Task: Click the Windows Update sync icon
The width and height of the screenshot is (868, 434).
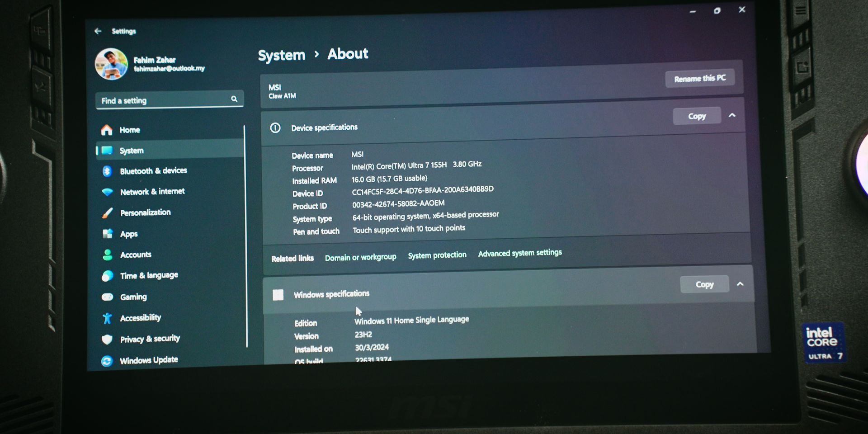Action: (107, 361)
